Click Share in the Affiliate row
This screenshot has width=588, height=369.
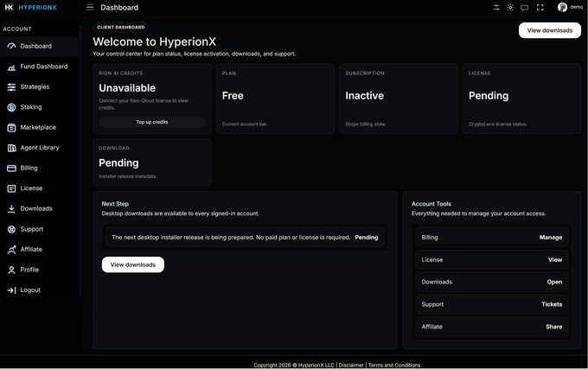click(x=554, y=327)
